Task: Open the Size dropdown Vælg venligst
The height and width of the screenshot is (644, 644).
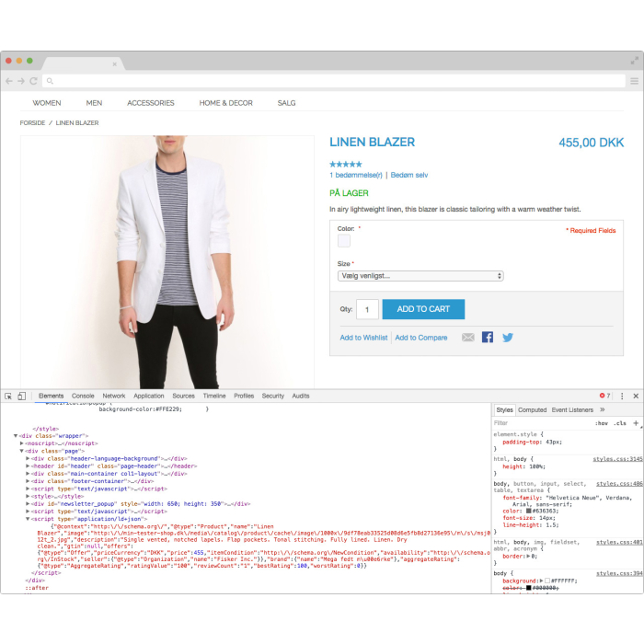Action: click(420, 276)
